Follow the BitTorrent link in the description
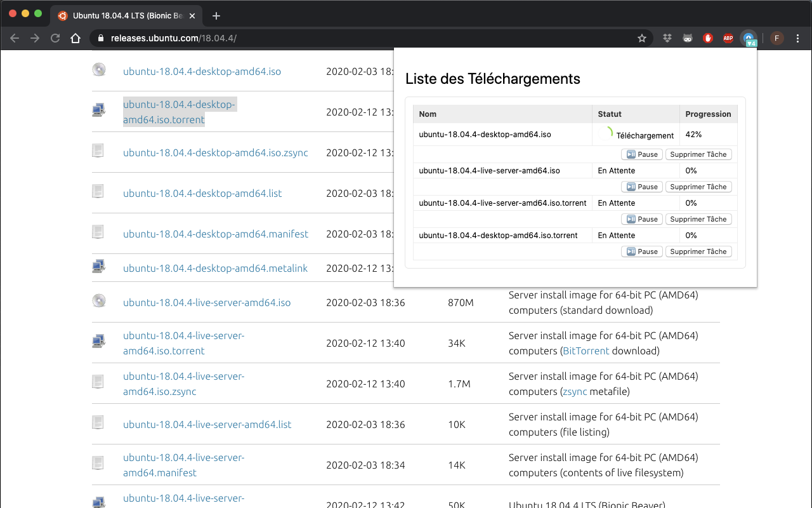The width and height of the screenshot is (812, 508). pyautogui.click(x=586, y=351)
